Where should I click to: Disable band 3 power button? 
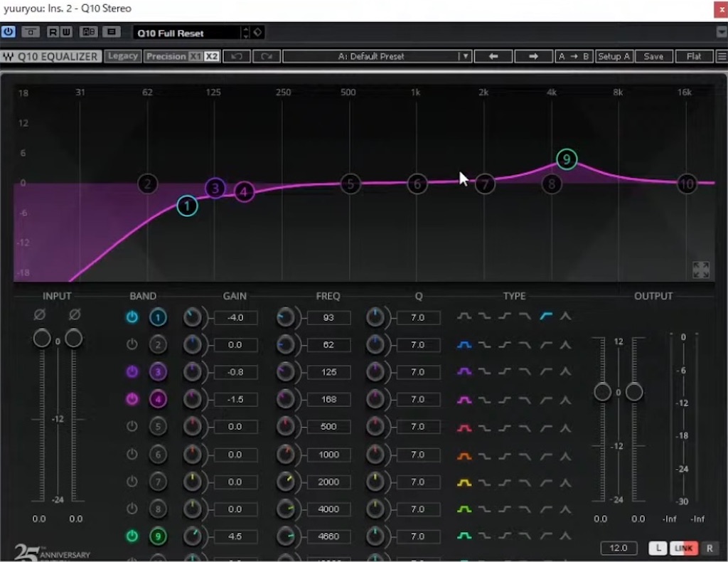(x=132, y=371)
